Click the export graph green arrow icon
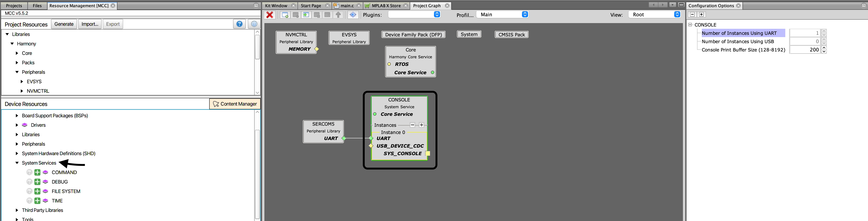 pyautogui.click(x=306, y=14)
